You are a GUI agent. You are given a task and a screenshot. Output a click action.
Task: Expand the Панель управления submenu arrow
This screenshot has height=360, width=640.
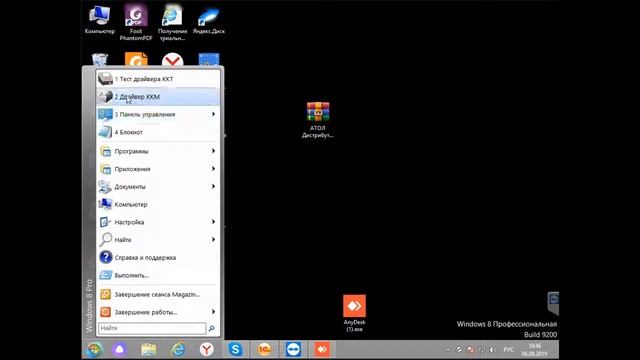[x=213, y=114]
